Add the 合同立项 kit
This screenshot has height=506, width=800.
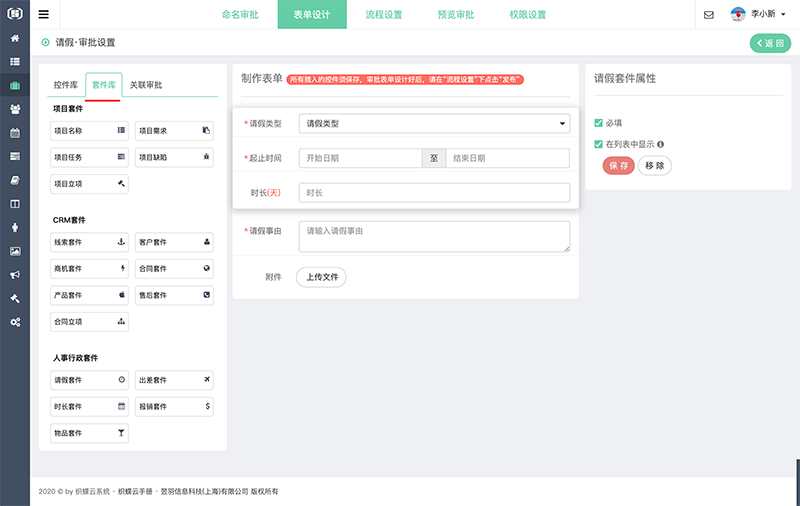pos(89,321)
